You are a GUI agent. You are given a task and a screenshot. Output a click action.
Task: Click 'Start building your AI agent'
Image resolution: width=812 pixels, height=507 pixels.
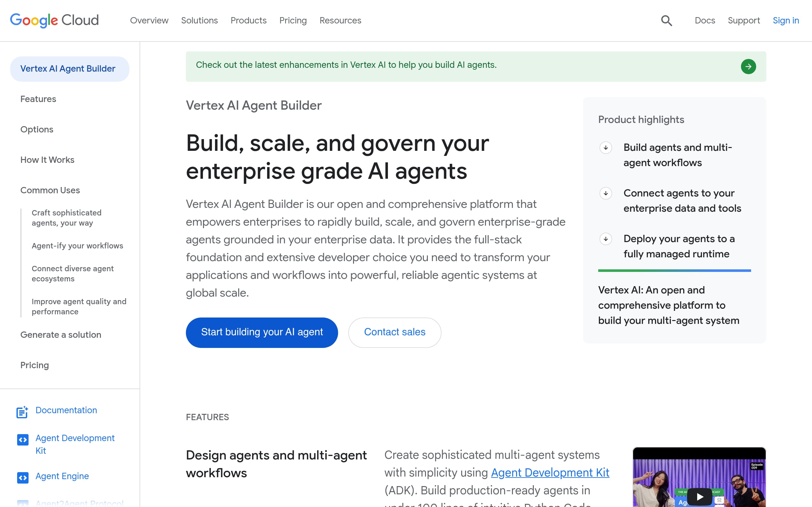click(x=262, y=332)
